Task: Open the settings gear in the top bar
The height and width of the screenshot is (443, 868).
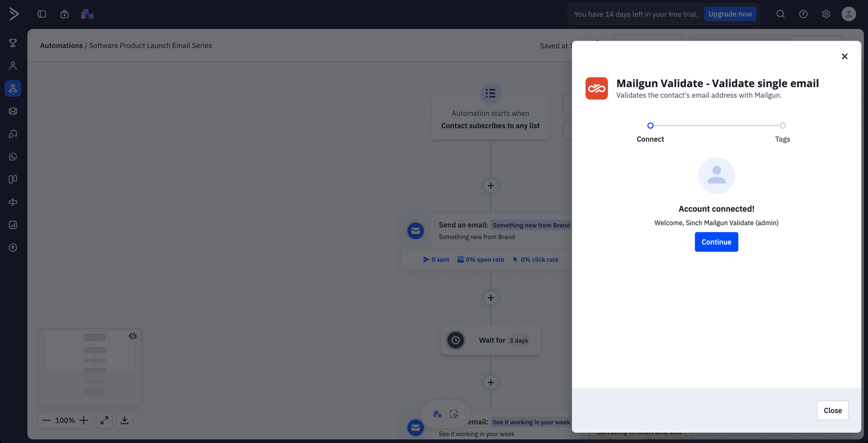Action: [x=826, y=14]
